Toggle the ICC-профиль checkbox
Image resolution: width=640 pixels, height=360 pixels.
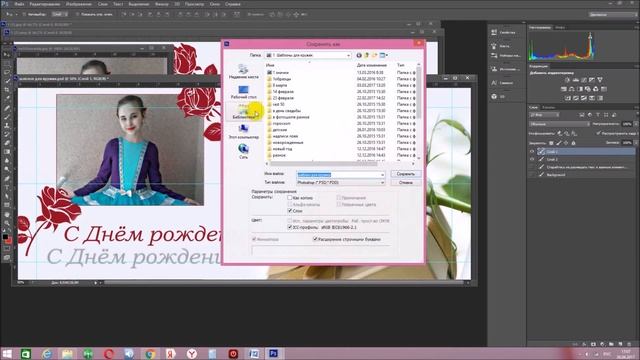click(290, 227)
